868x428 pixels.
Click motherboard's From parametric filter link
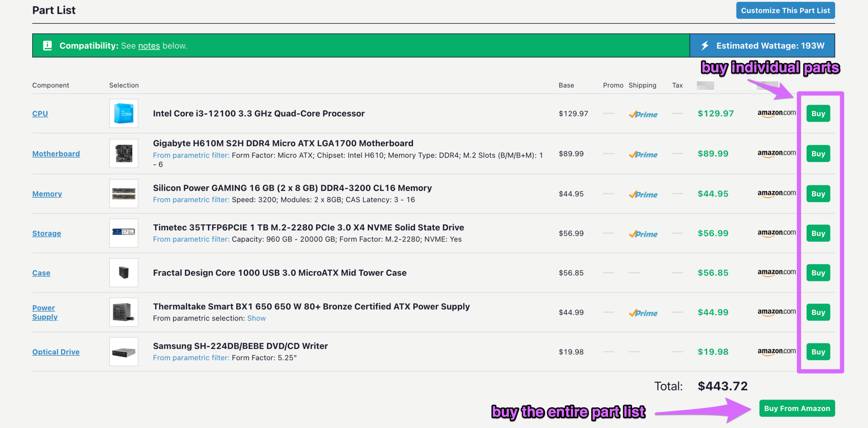(x=191, y=155)
